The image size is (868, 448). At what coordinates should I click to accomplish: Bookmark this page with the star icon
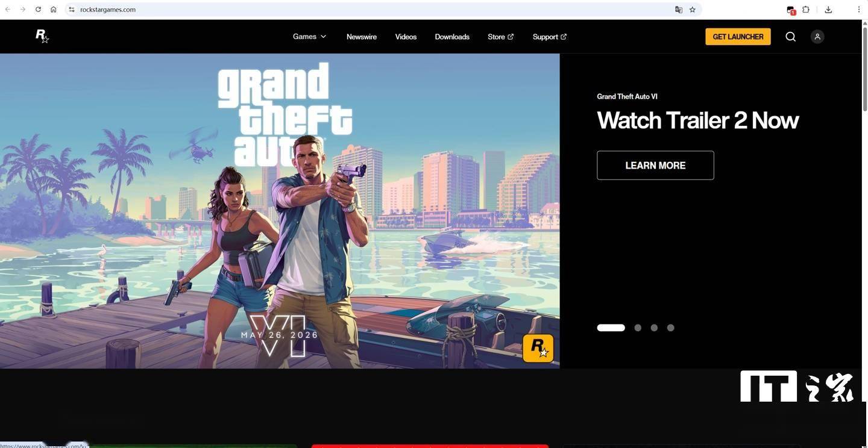tap(693, 10)
